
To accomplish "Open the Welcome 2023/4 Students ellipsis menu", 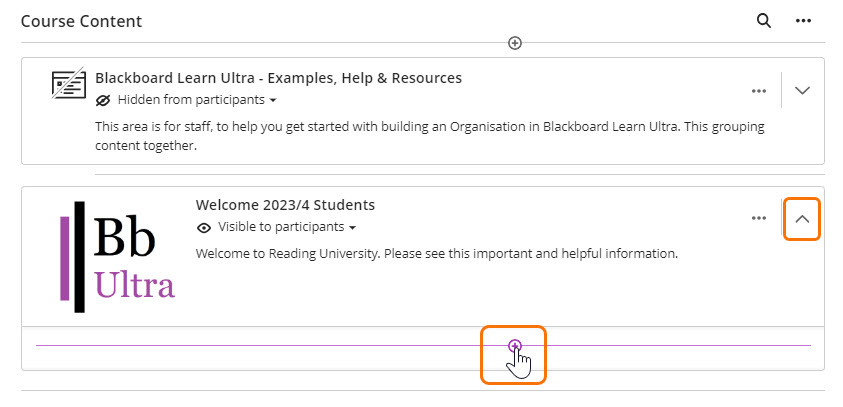I will [x=758, y=218].
